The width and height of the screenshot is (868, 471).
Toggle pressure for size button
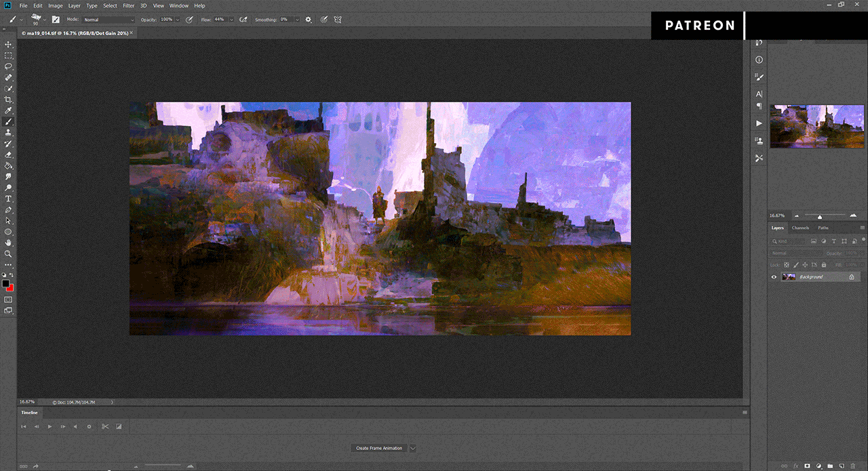click(324, 20)
